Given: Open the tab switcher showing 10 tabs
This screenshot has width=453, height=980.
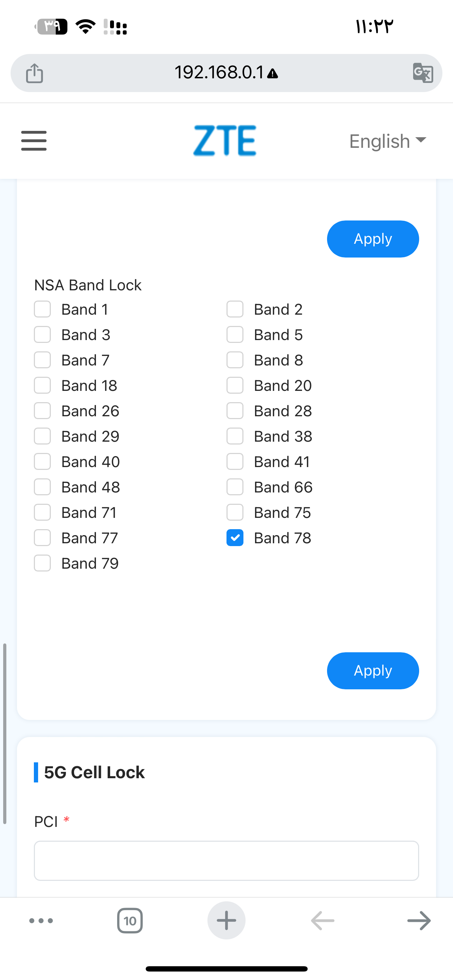Looking at the screenshot, I should click(130, 921).
